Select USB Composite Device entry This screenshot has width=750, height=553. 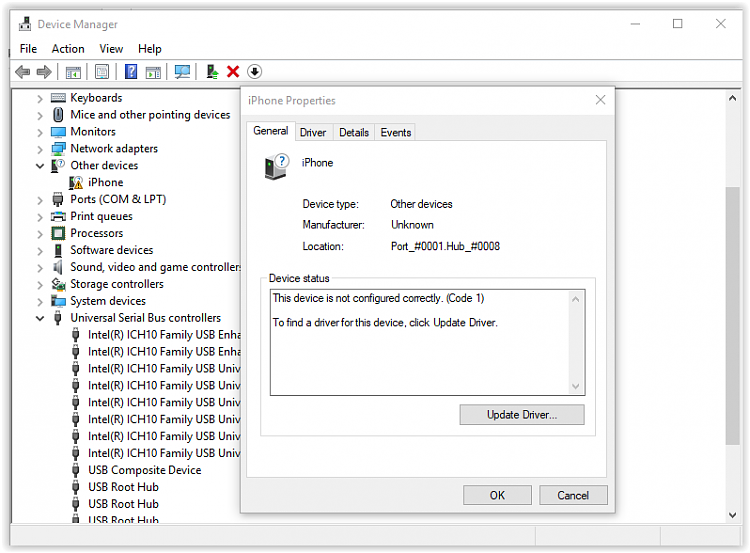click(144, 470)
